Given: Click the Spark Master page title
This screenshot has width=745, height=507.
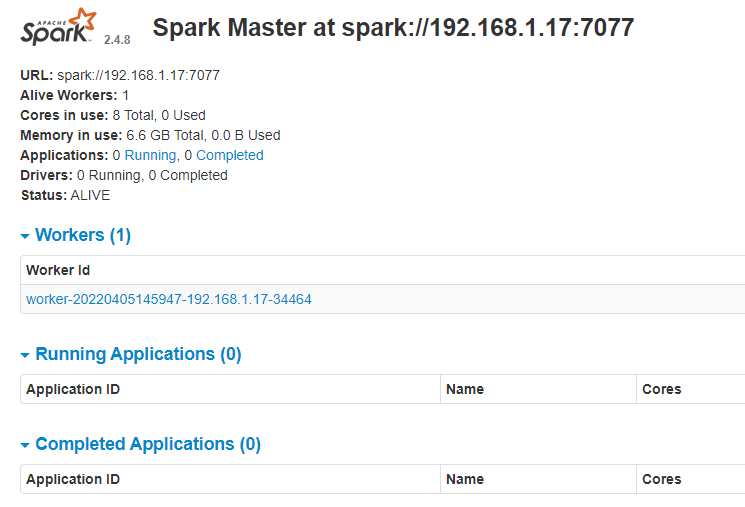Looking at the screenshot, I should (393, 27).
